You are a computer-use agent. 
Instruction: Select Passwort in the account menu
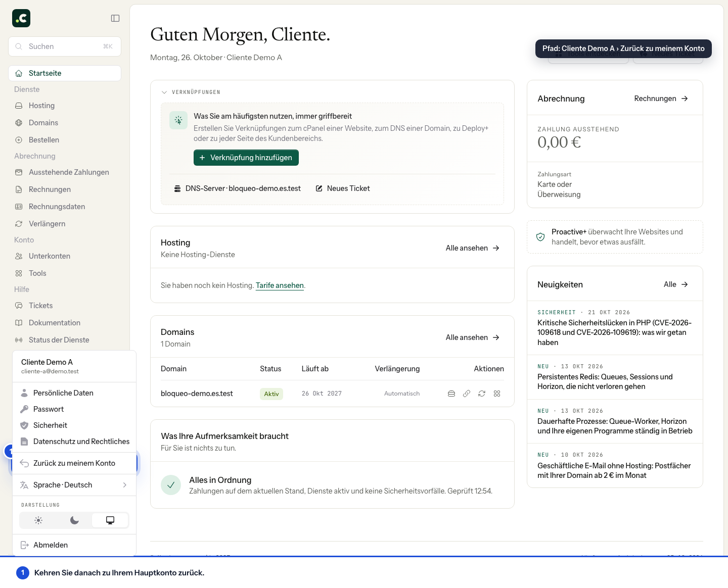74,409
